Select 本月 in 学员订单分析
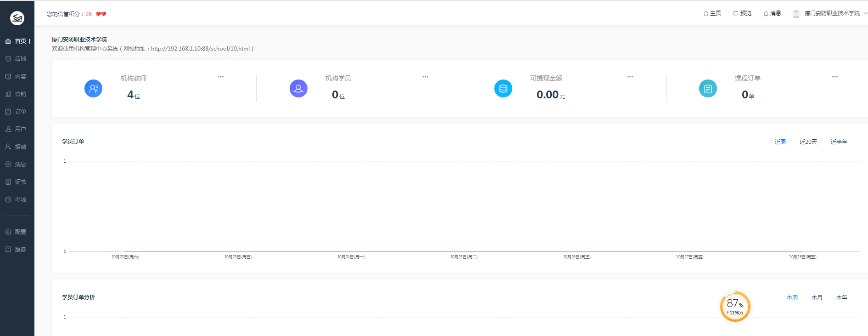The height and width of the screenshot is (336, 868). pos(817,298)
